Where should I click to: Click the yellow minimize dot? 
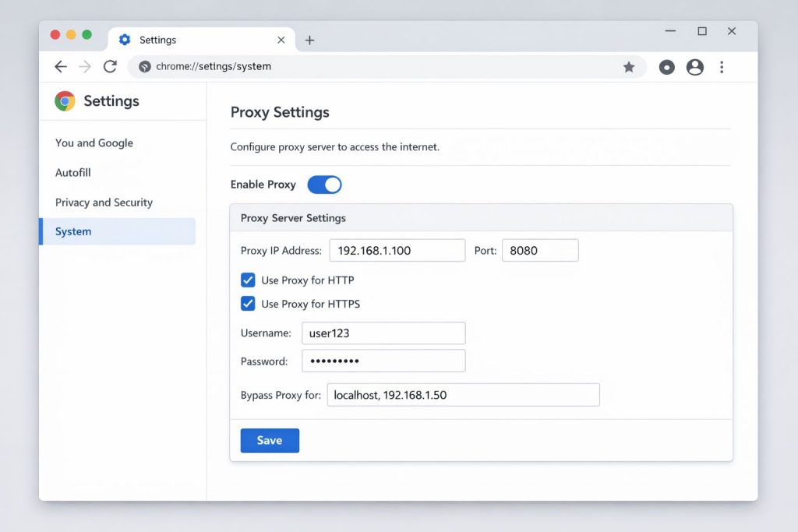pyautogui.click(x=71, y=34)
